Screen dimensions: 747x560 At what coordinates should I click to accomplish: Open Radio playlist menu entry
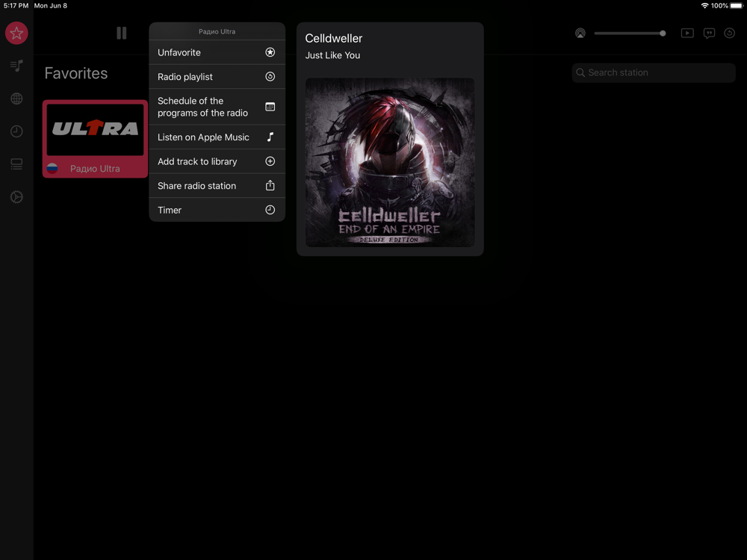217,77
